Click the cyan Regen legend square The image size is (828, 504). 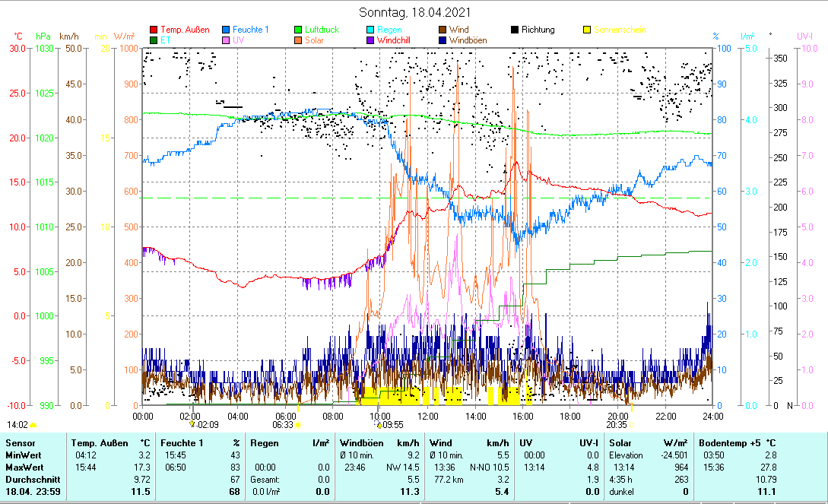[370, 30]
